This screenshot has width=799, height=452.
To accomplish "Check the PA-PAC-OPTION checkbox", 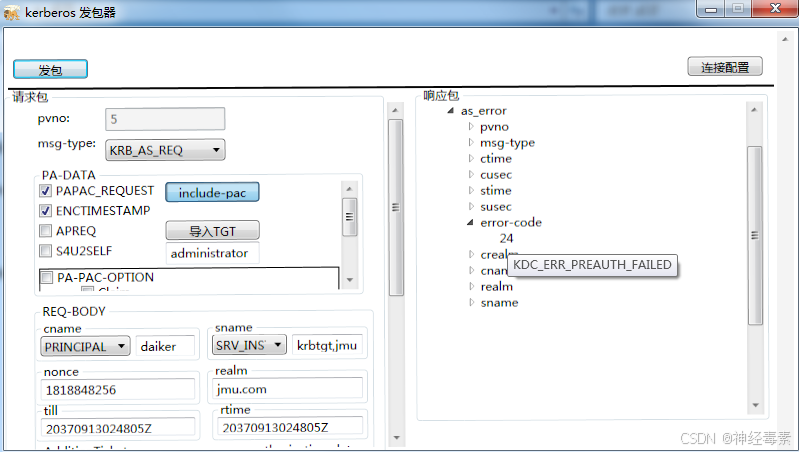I will point(47,277).
